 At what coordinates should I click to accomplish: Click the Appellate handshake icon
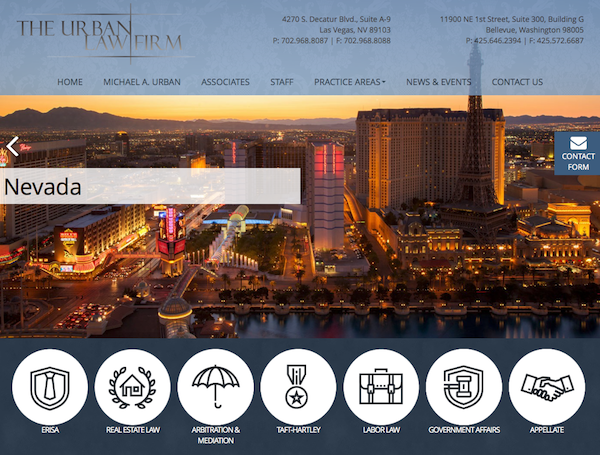point(546,387)
